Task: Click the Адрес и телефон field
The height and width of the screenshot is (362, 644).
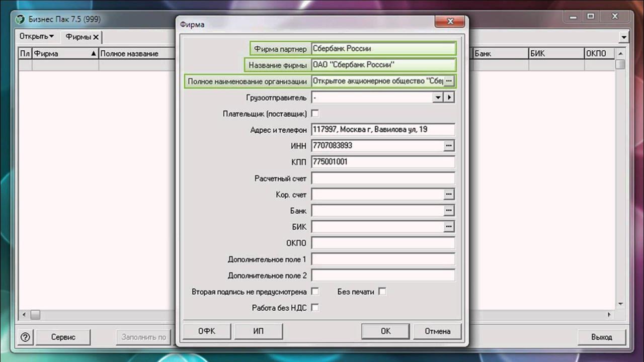Action: tap(383, 130)
